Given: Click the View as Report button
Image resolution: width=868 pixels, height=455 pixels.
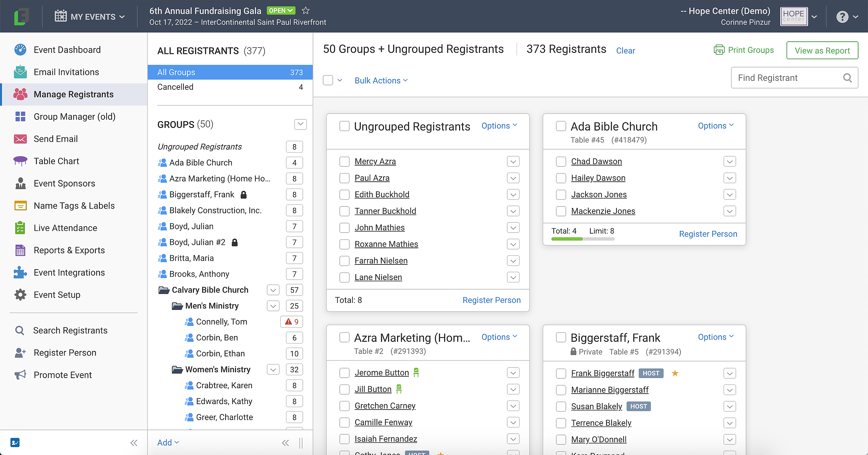Looking at the screenshot, I should [x=822, y=51].
